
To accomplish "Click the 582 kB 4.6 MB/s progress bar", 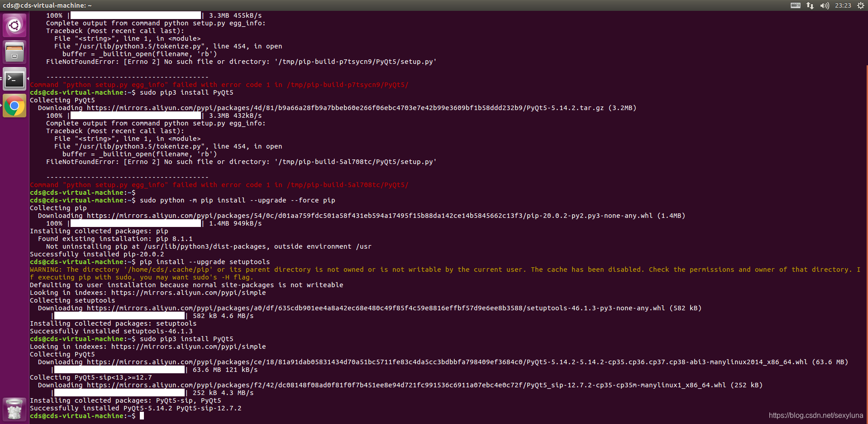I will [119, 316].
